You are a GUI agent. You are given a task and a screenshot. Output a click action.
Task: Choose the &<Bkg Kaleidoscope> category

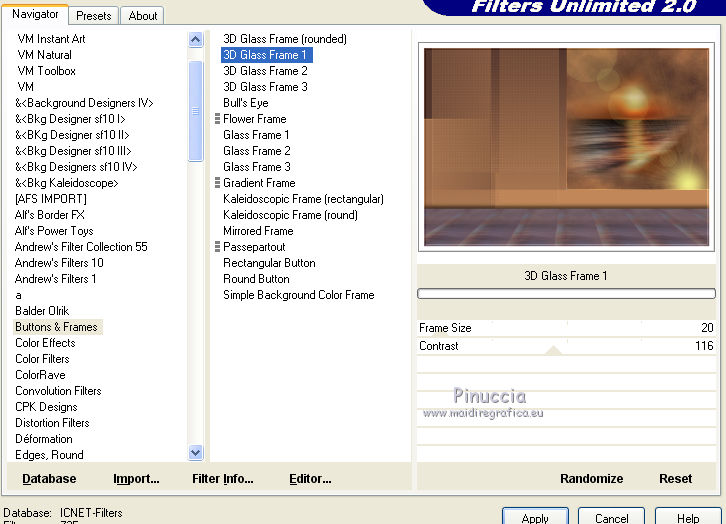pos(67,183)
